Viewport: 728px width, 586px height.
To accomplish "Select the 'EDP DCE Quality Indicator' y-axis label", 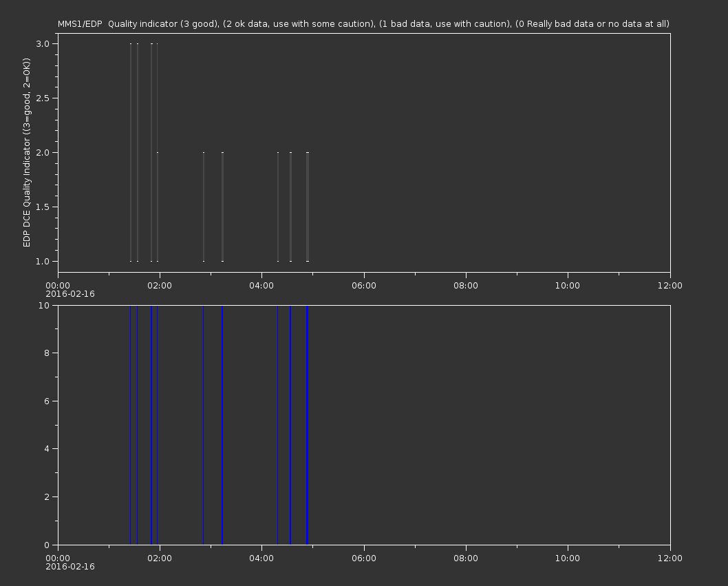I will click(x=26, y=152).
